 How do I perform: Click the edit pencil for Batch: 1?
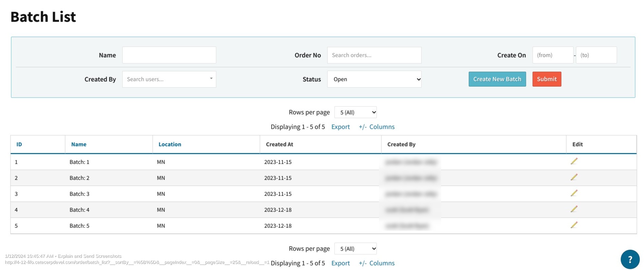pyautogui.click(x=574, y=161)
